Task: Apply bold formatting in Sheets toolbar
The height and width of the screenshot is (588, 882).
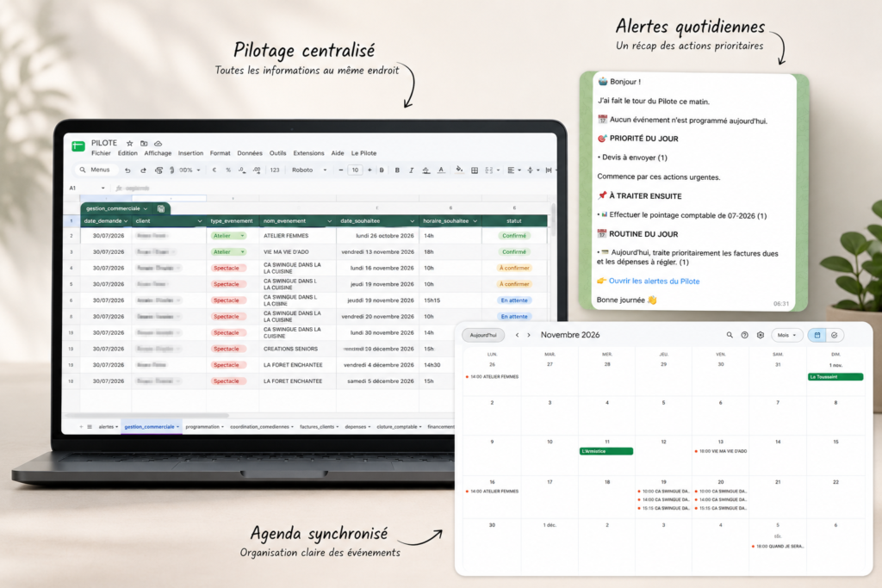Action: (397, 170)
